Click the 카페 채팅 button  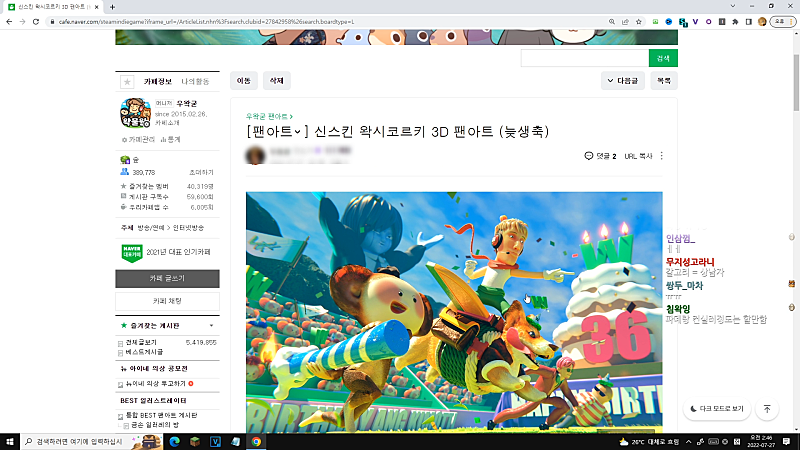168,301
